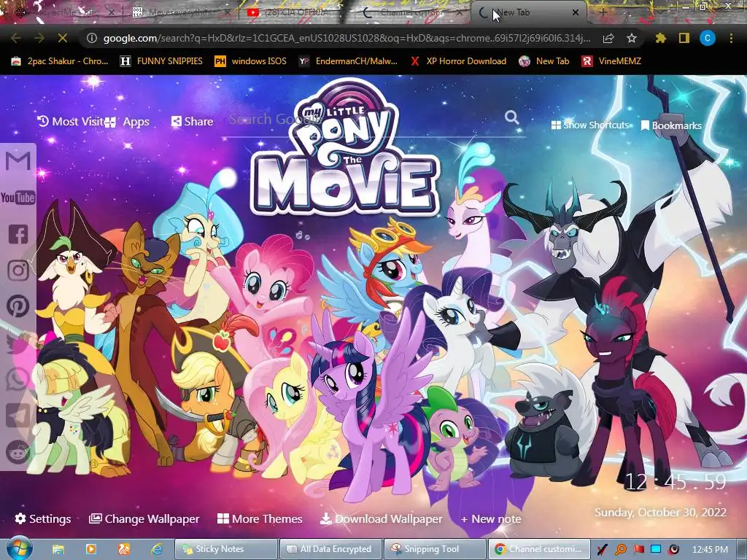Open Instagram from the sidebar
The image size is (747, 560).
18,270
